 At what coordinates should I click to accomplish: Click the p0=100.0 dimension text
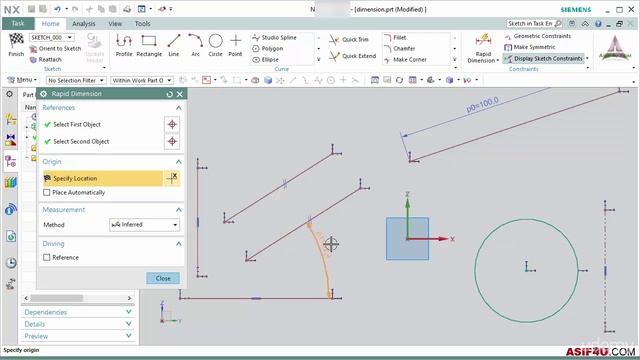pyautogui.click(x=482, y=105)
